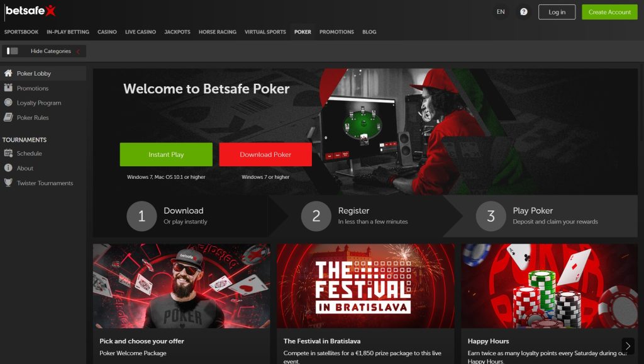Open the Live Casino menu item

pos(140,31)
